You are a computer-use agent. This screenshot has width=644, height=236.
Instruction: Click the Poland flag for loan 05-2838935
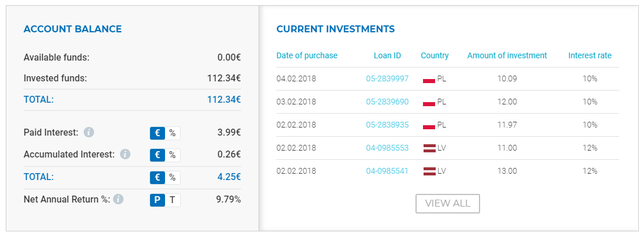click(429, 125)
